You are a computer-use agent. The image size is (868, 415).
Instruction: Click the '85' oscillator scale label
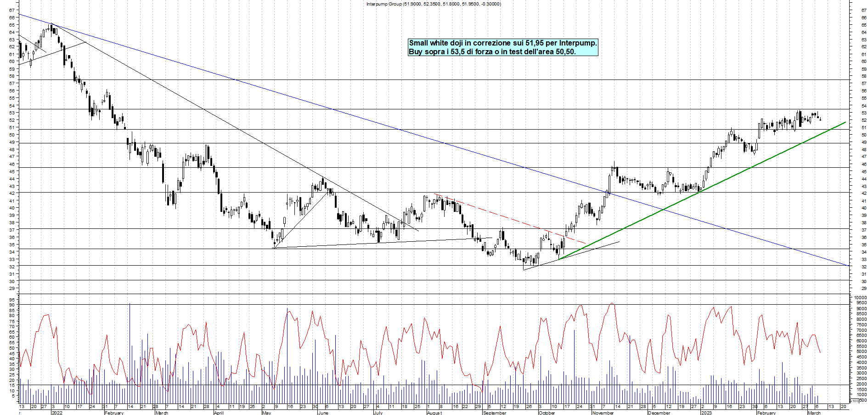(x=11, y=310)
